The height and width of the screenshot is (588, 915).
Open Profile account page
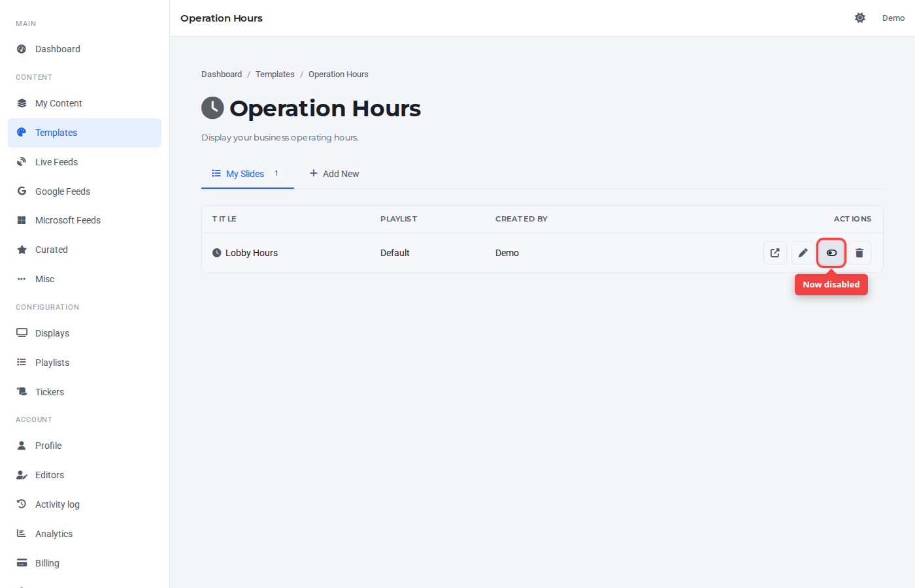coord(84,446)
